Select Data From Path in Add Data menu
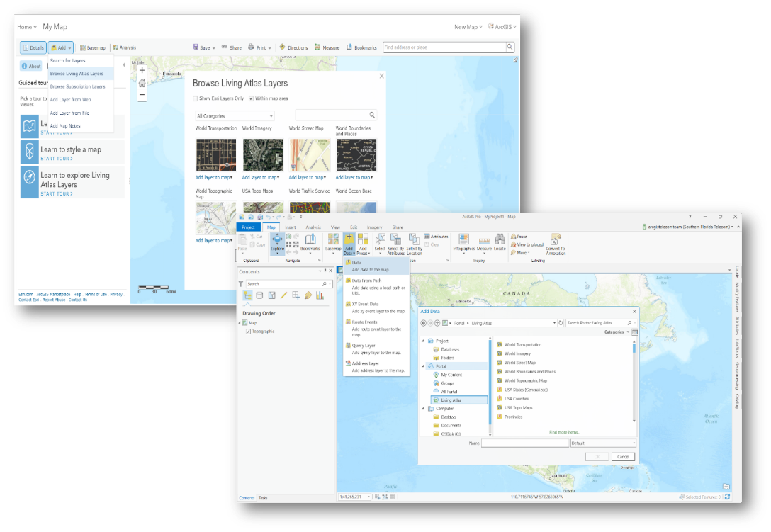The width and height of the screenshot is (771, 532). click(376, 287)
